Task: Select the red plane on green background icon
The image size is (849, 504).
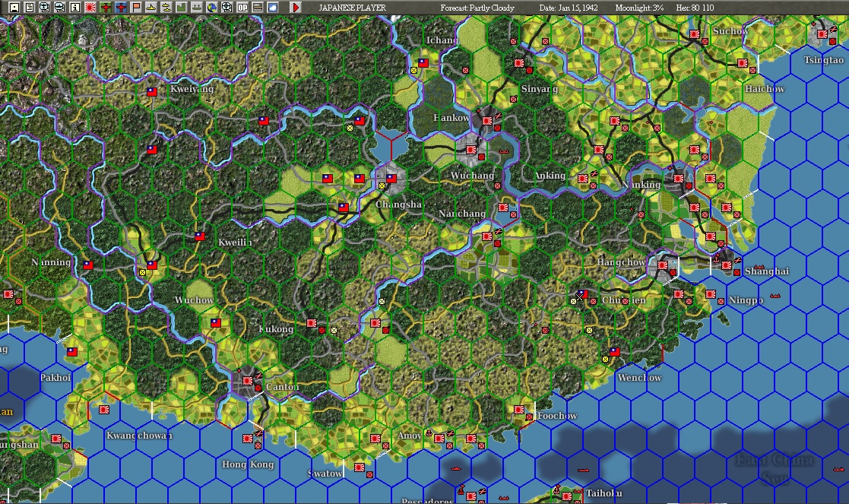Action: [105, 8]
